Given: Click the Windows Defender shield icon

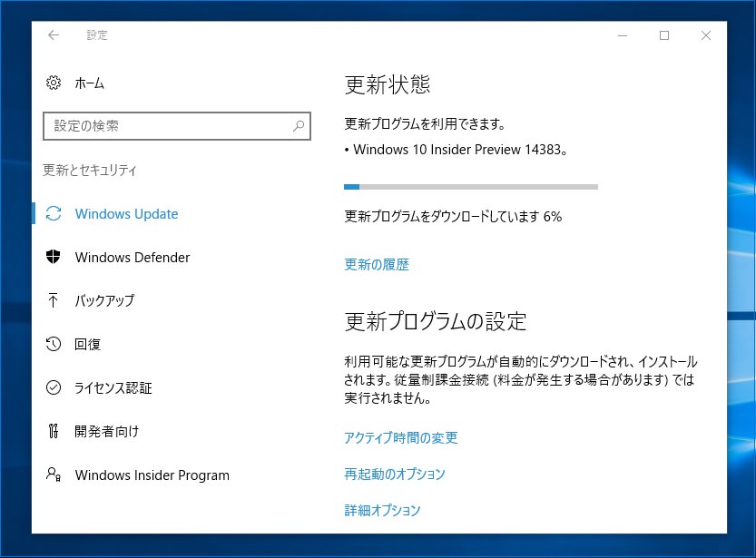Looking at the screenshot, I should [x=53, y=257].
